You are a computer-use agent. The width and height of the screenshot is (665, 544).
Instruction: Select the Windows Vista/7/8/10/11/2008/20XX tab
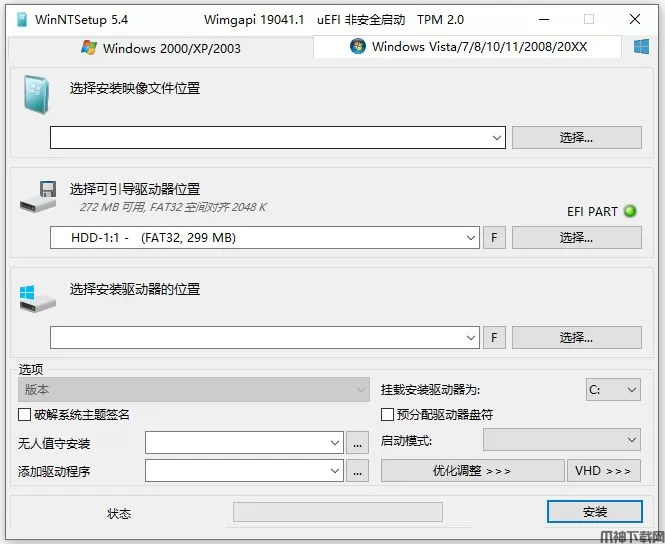[x=468, y=47]
